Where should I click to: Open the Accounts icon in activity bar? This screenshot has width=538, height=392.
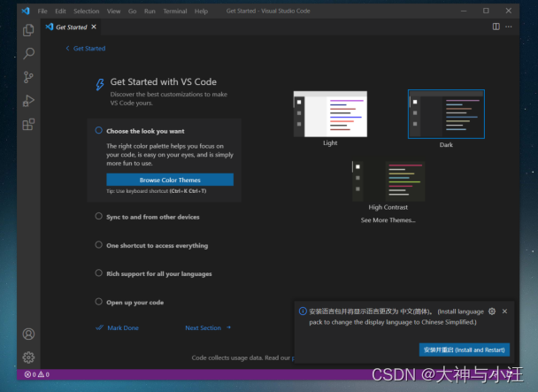click(28, 334)
